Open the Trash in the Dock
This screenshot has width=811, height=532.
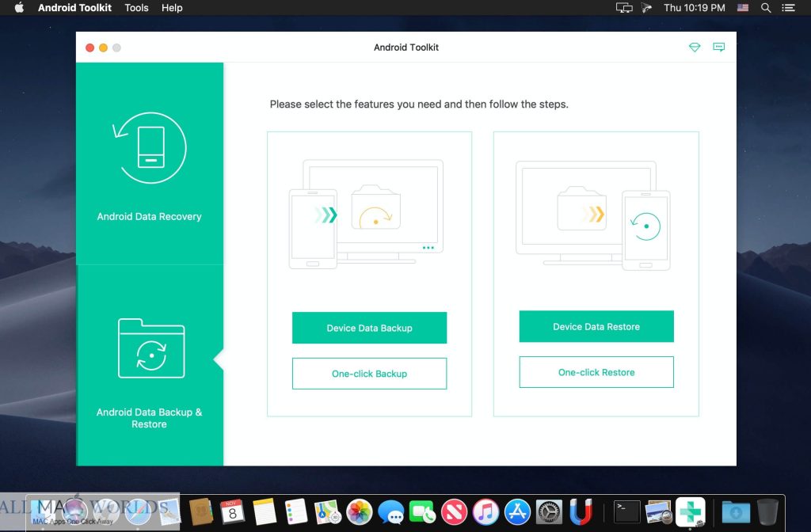(767, 512)
